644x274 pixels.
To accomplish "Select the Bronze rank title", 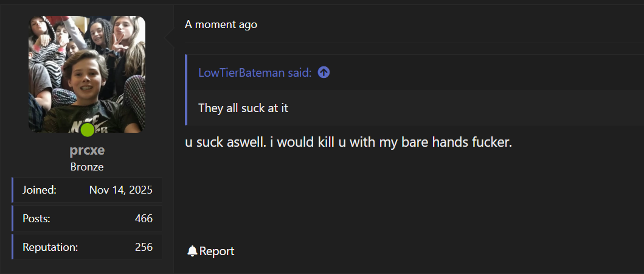I will pos(87,167).
